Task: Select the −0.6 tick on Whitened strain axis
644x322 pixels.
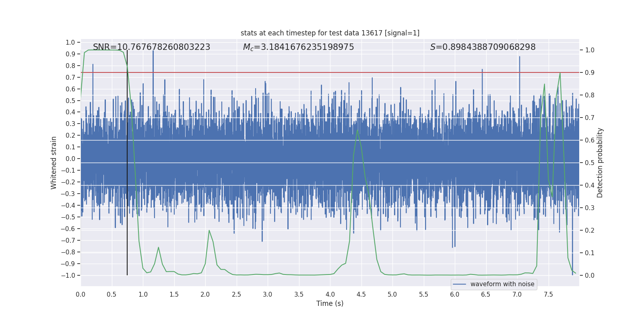Action: click(x=68, y=229)
